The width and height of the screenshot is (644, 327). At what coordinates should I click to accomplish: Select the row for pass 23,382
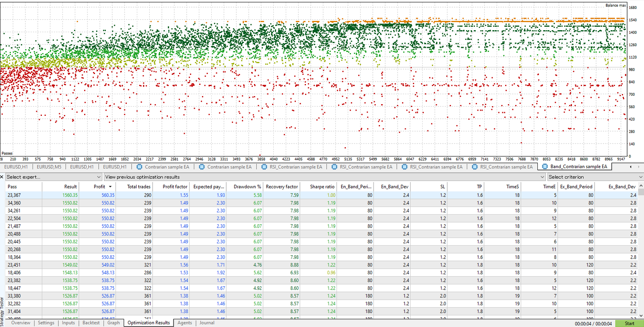(322, 280)
